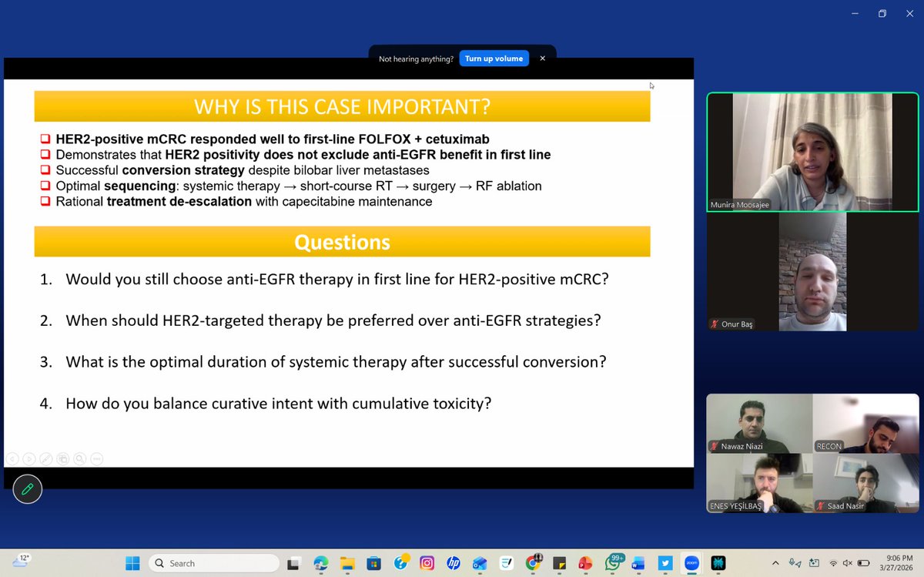This screenshot has height=577, width=924.
Task: Open the Windows Start menu
Action: (x=132, y=563)
